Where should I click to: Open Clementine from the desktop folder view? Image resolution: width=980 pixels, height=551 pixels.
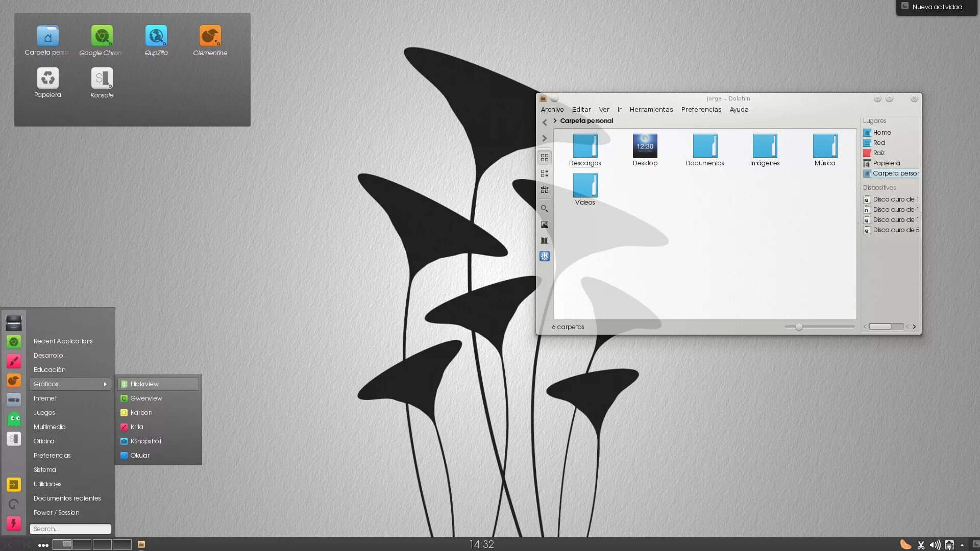click(210, 37)
